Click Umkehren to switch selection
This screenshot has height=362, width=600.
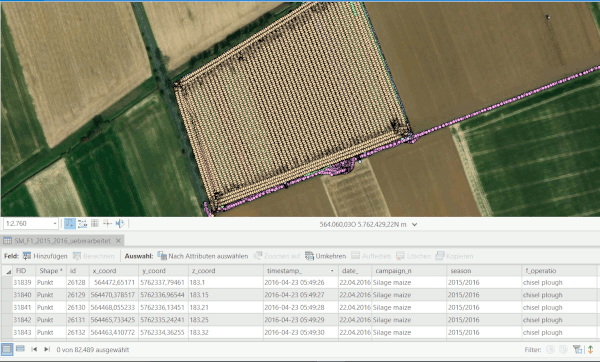(326, 256)
